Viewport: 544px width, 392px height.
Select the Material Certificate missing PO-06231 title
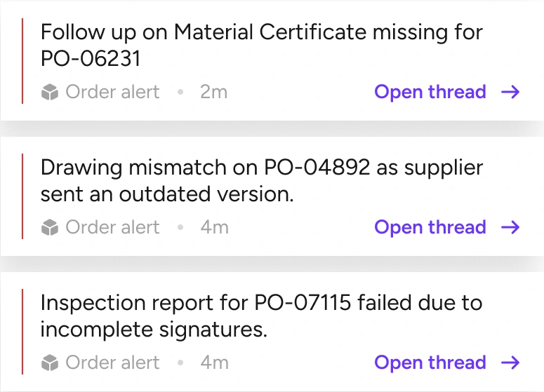click(x=261, y=45)
